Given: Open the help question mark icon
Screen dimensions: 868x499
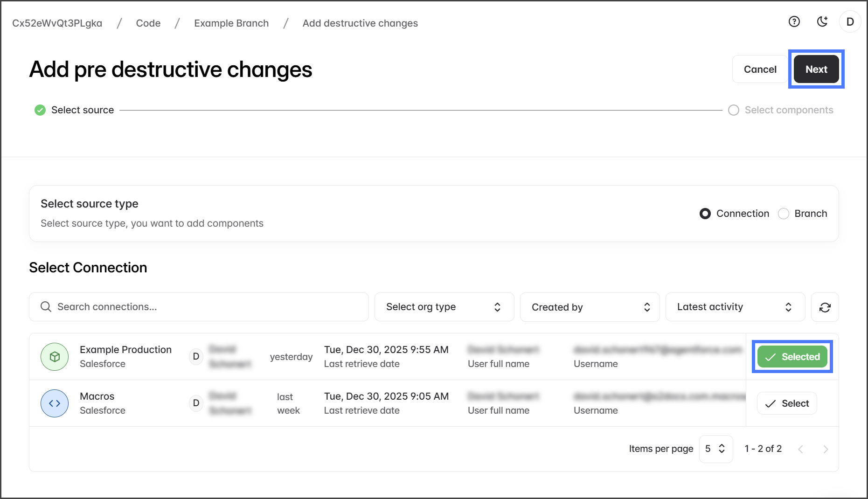Looking at the screenshot, I should [x=794, y=22].
